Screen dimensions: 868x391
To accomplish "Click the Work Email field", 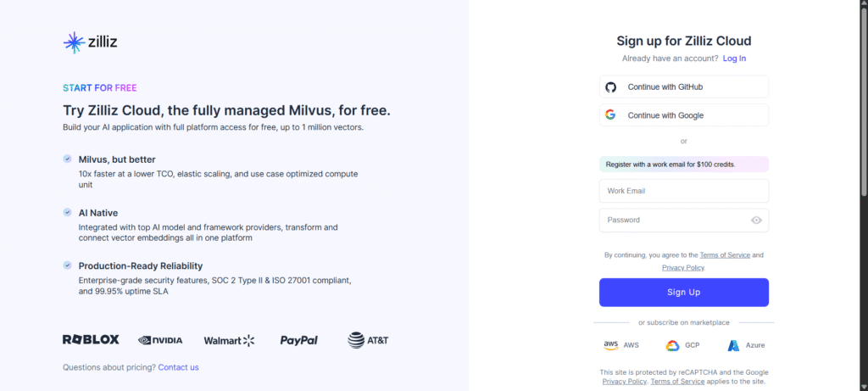I will pyautogui.click(x=683, y=191).
